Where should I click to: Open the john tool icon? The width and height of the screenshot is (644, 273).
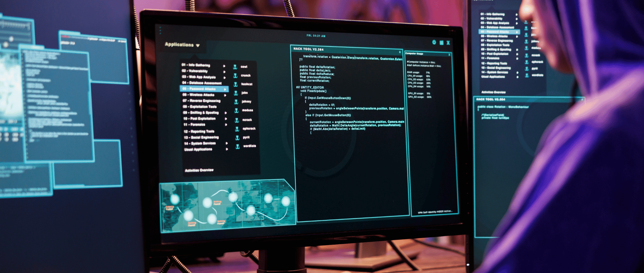click(x=236, y=93)
